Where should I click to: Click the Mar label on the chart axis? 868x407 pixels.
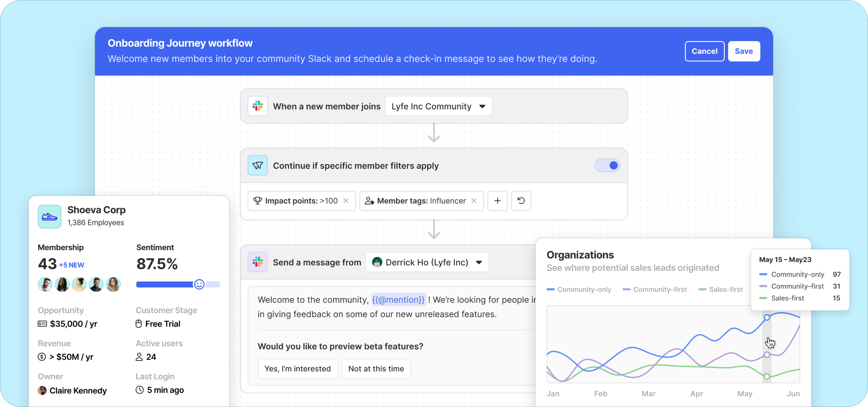[x=648, y=394]
